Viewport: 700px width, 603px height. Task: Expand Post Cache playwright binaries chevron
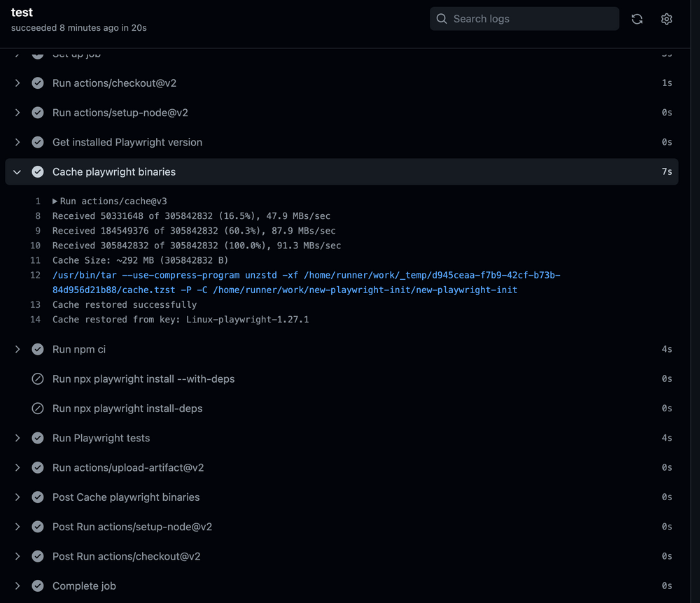pos(17,497)
